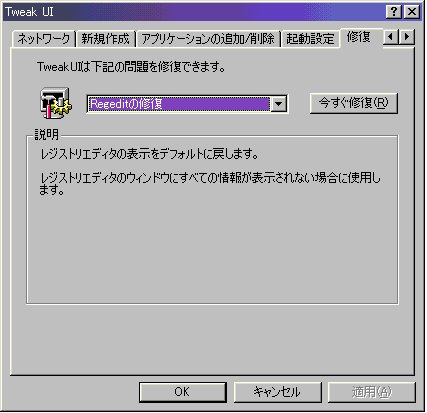The width and height of the screenshot is (427, 413).
Task: Close the Tweak UI dialog window
Action: (x=412, y=12)
